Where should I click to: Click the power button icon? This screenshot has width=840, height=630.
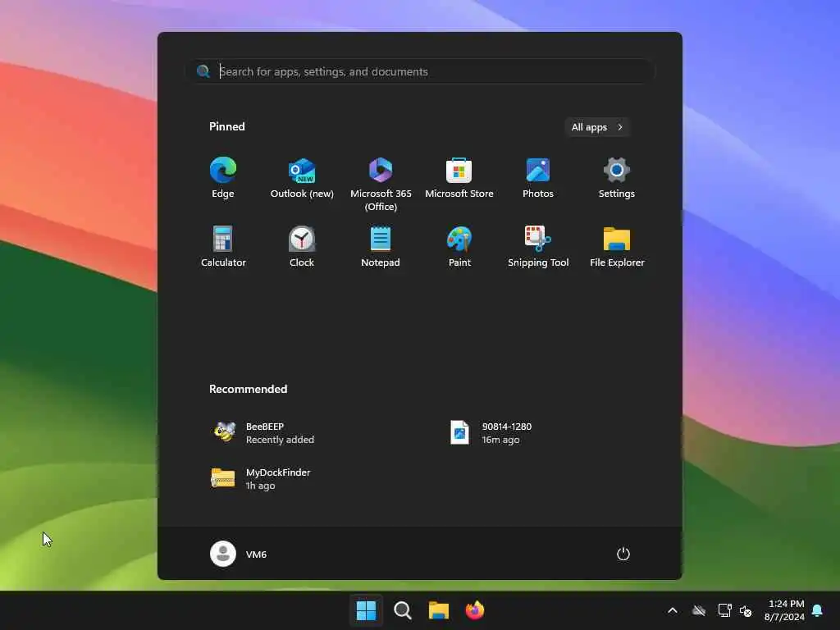tap(623, 554)
